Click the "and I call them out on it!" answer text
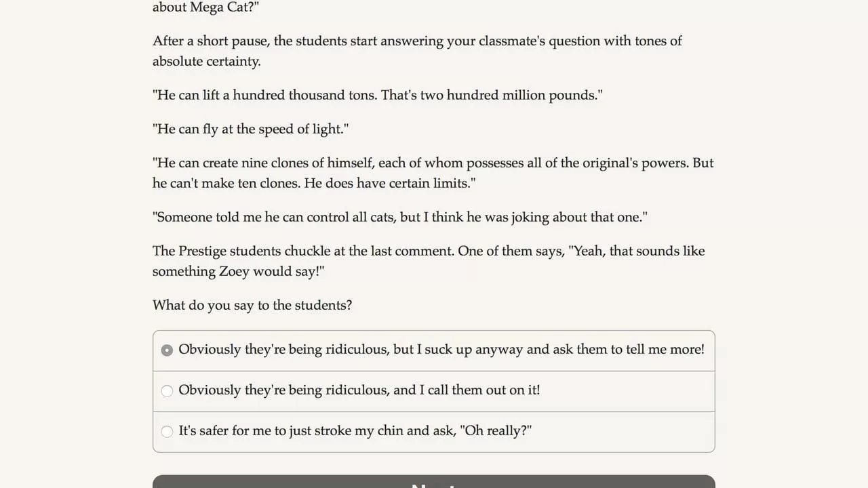The image size is (868, 488). [x=467, y=390]
